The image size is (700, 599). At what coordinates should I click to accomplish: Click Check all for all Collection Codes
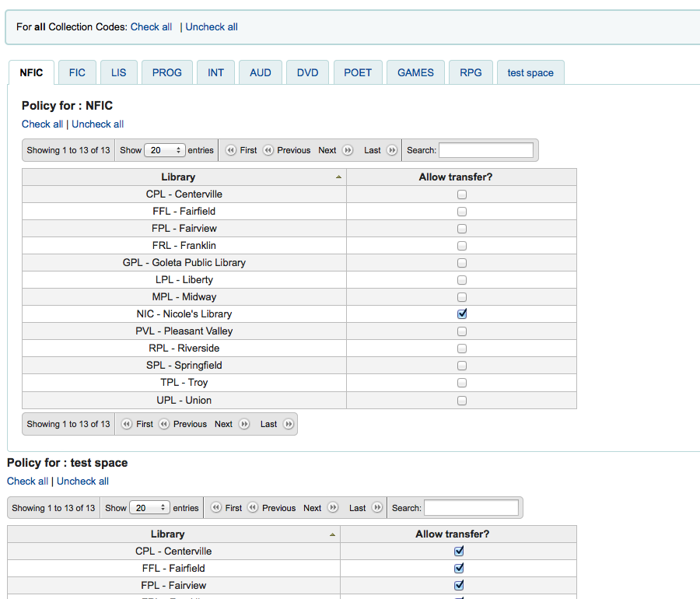[x=151, y=26]
